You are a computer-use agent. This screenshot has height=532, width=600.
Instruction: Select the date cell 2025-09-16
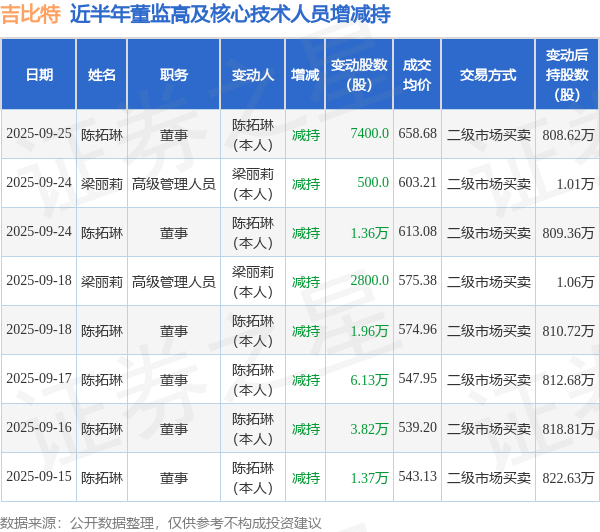coord(39,428)
